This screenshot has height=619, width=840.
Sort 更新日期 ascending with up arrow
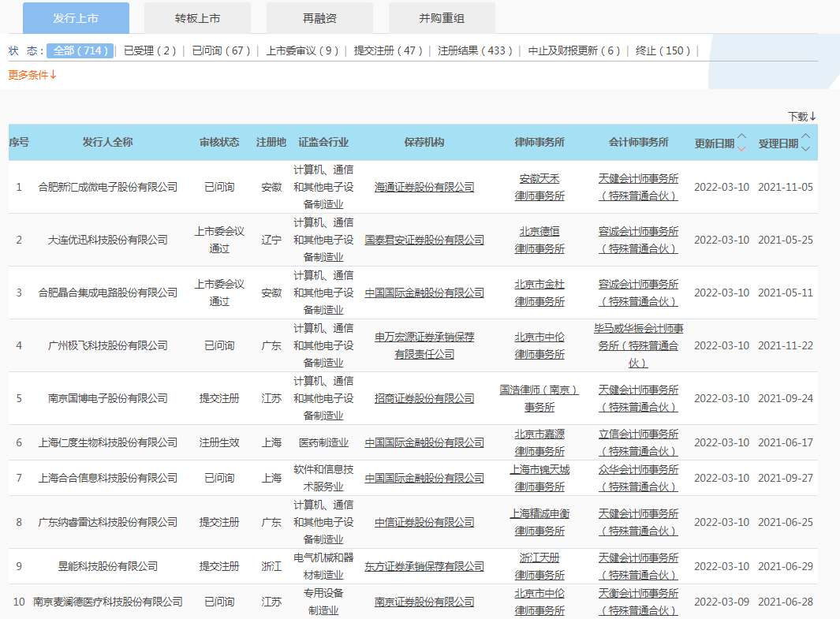coord(741,137)
